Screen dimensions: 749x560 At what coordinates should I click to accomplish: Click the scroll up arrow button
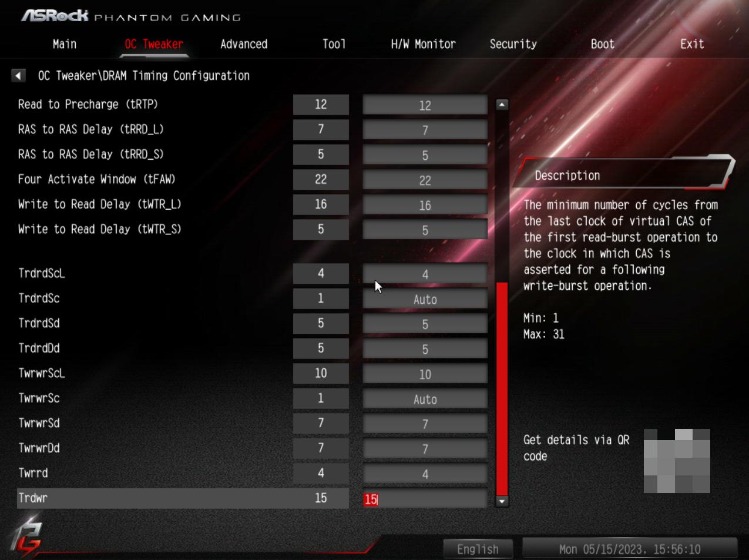coord(502,105)
